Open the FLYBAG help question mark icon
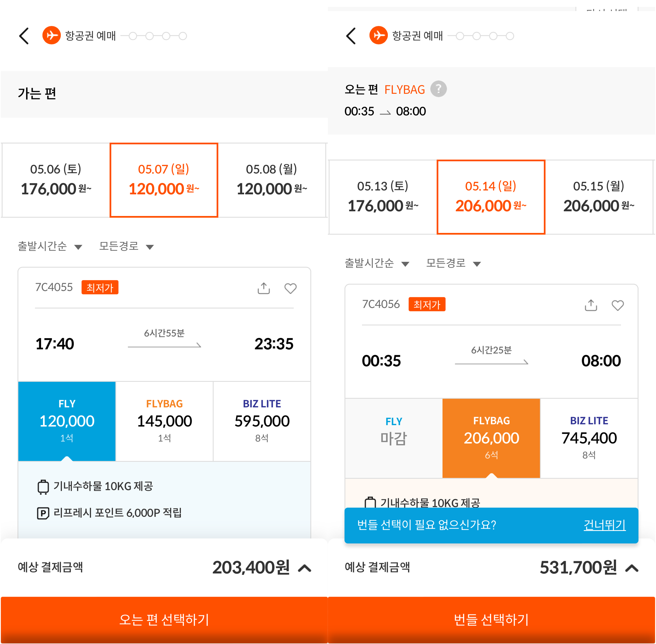 tap(439, 89)
